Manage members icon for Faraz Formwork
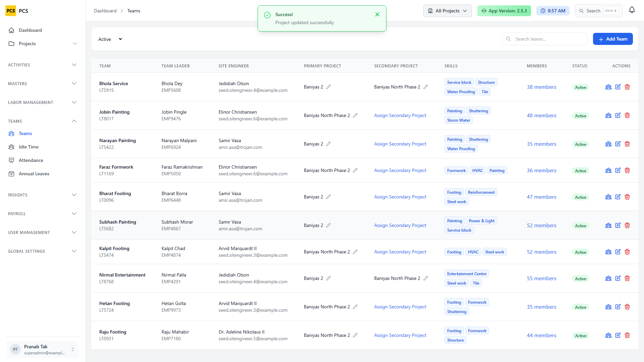Viewport: 644px width, 362px height. click(x=608, y=170)
